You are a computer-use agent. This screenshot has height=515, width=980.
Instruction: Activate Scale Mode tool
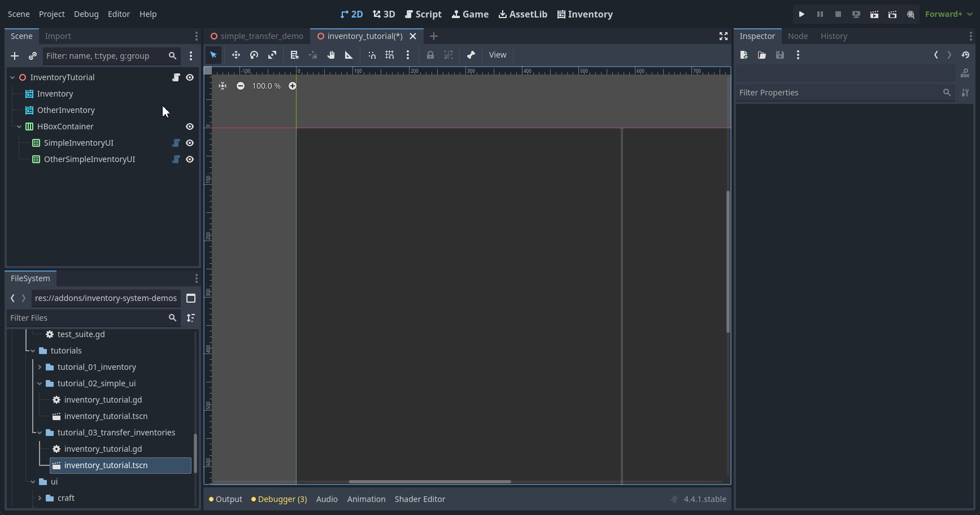pos(272,55)
